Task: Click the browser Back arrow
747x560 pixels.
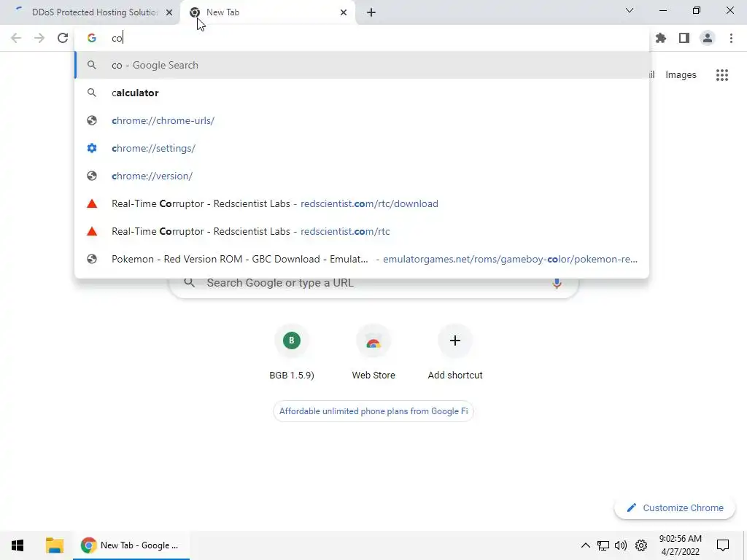Action: 16,38
